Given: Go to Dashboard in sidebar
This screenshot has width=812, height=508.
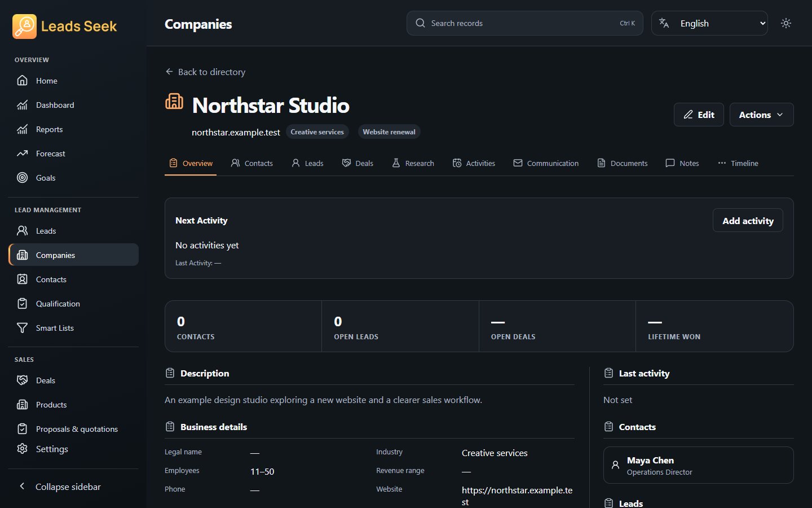Looking at the screenshot, I should point(73,105).
